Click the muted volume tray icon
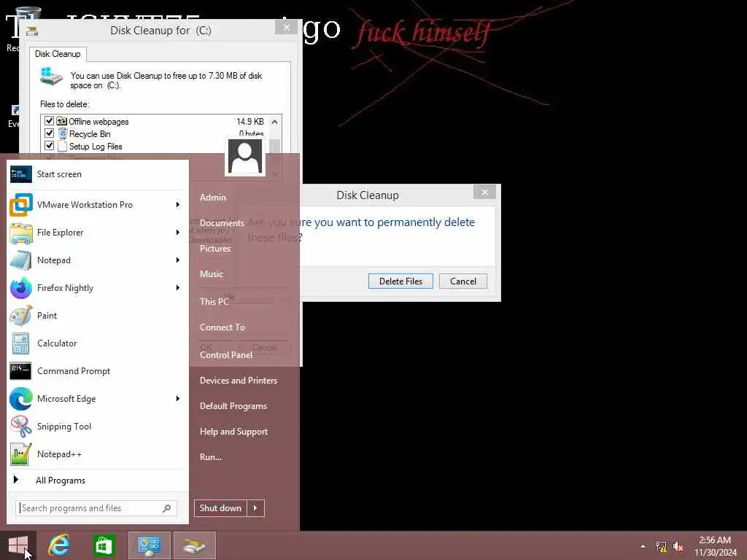Viewport: 747px width, 560px height. click(x=678, y=546)
